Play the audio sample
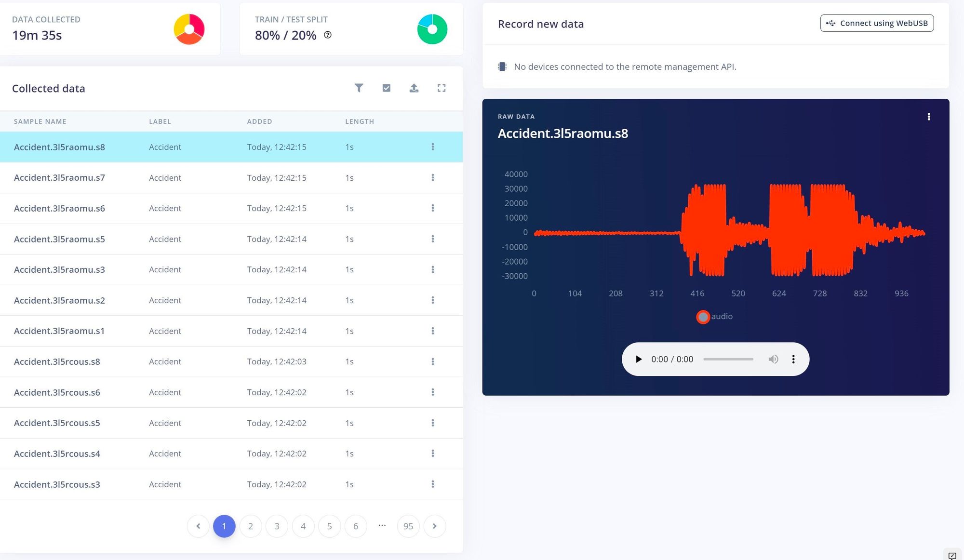 point(639,359)
